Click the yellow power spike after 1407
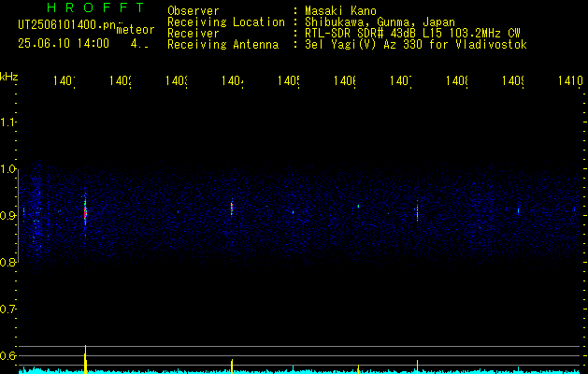The width and height of the screenshot is (588, 374). point(417,367)
